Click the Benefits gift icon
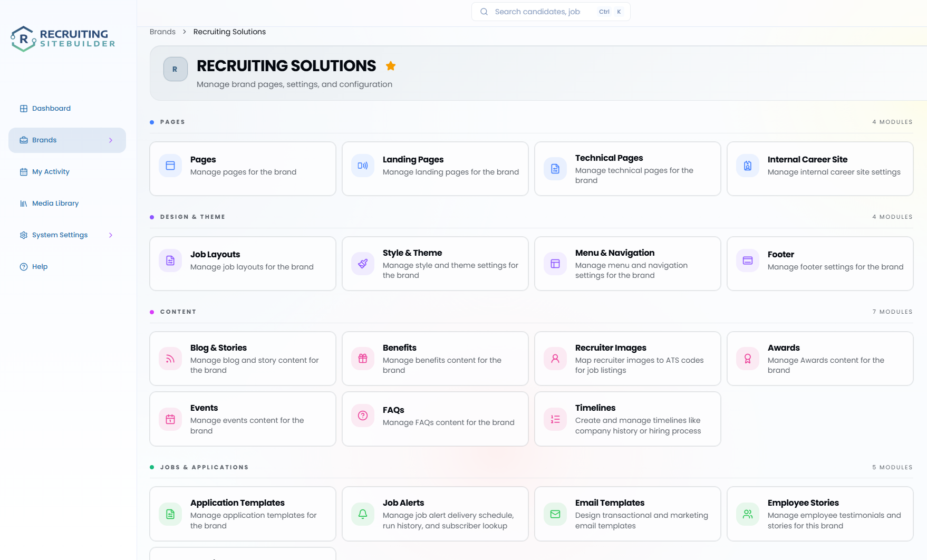The width and height of the screenshot is (927, 560). 363,359
